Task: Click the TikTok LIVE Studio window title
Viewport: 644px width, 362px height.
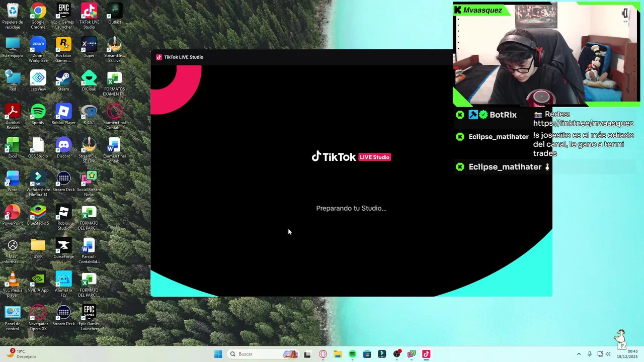Action: [184, 57]
